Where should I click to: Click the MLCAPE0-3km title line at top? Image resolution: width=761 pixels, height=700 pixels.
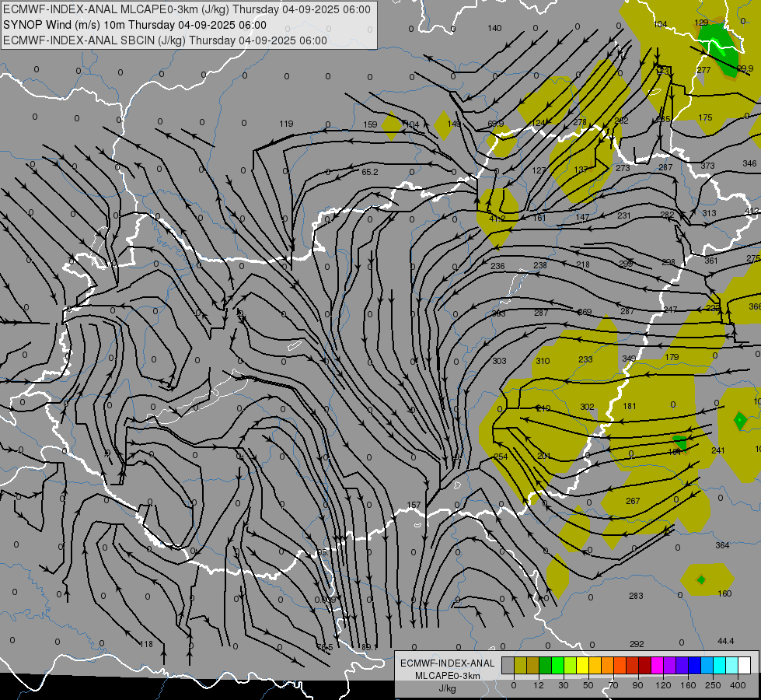click(187, 9)
